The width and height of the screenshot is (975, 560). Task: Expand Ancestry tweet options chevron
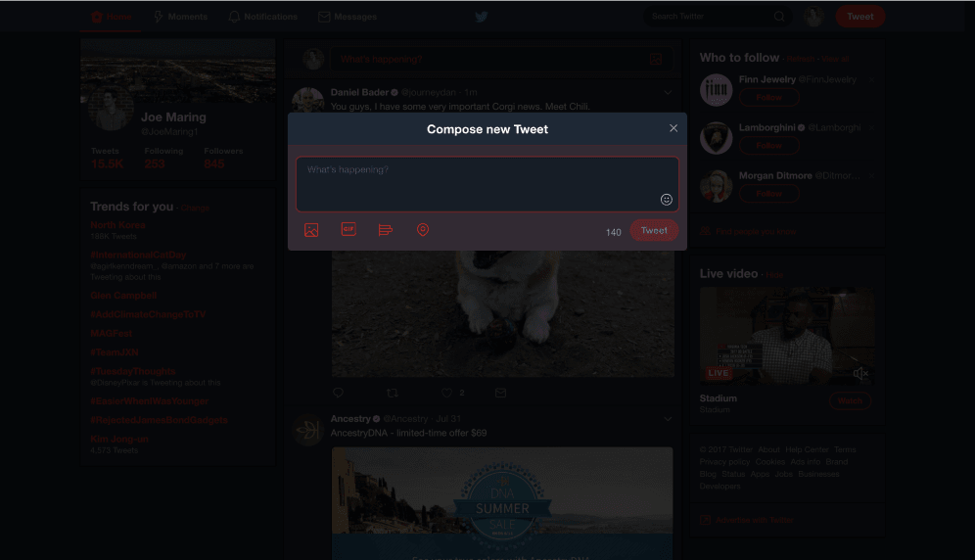pyautogui.click(x=668, y=419)
